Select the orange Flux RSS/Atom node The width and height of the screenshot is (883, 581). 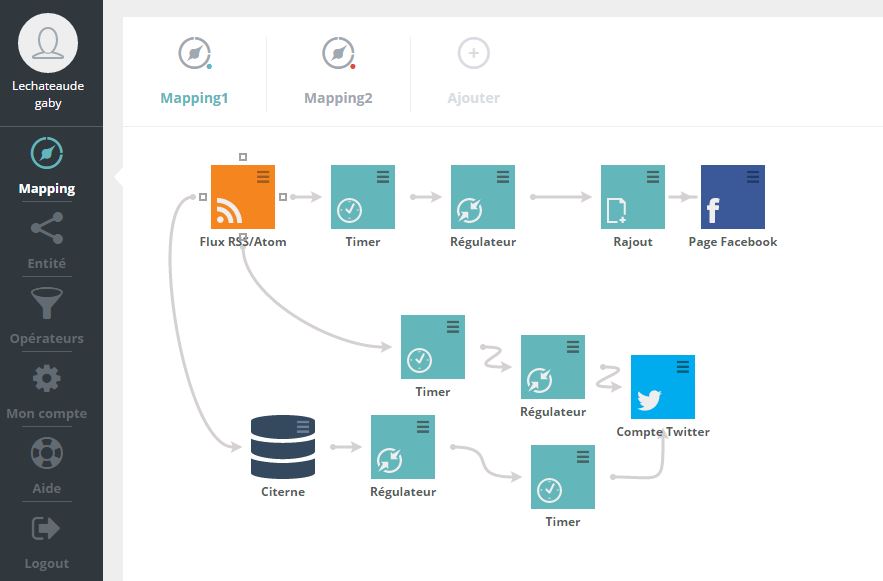(x=243, y=196)
